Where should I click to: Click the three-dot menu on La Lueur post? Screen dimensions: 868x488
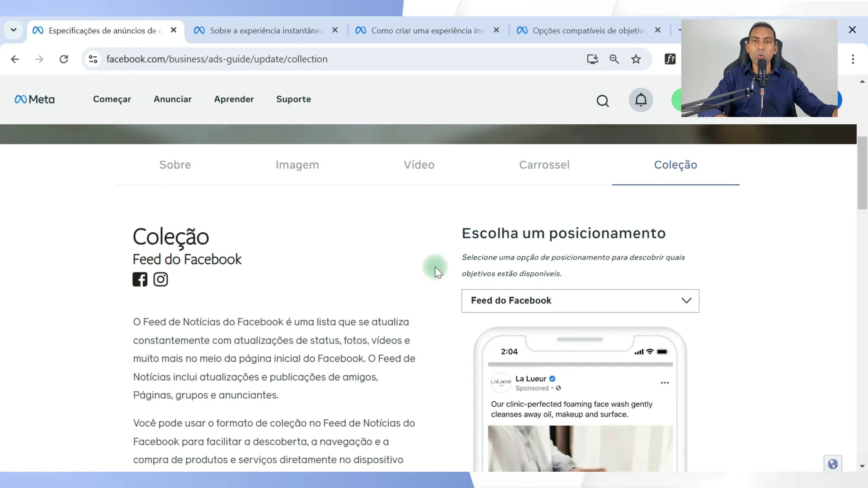tap(665, 383)
